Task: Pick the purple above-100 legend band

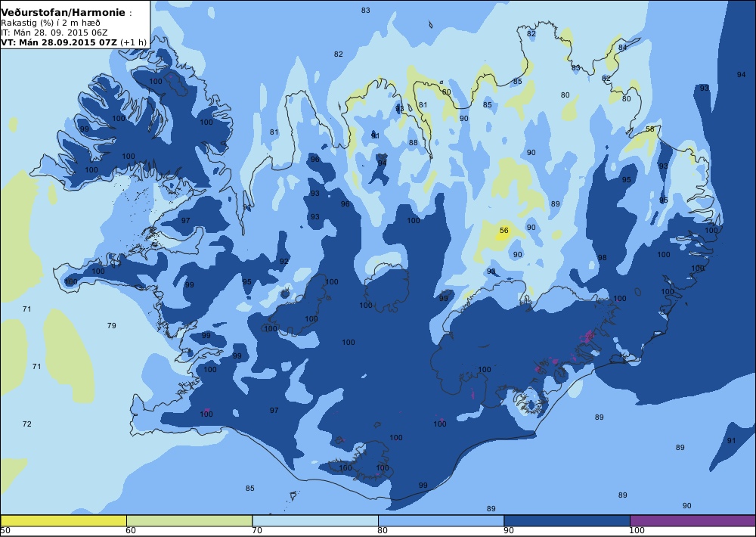Action: 692,520
